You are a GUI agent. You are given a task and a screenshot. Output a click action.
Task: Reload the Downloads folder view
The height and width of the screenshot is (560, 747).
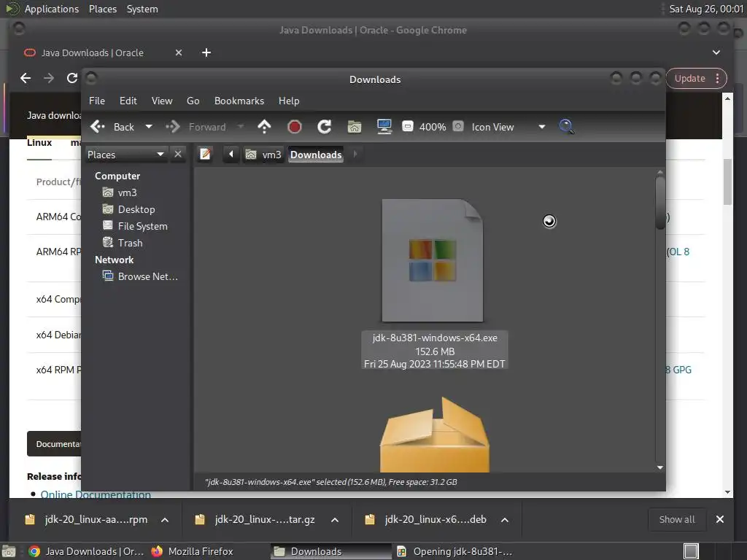click(x=325, y=127)
